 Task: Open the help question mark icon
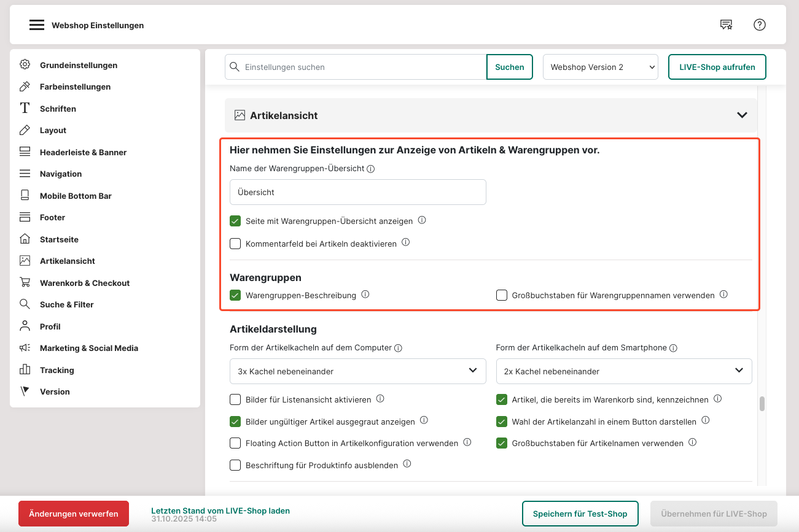[x=759, y=25]
